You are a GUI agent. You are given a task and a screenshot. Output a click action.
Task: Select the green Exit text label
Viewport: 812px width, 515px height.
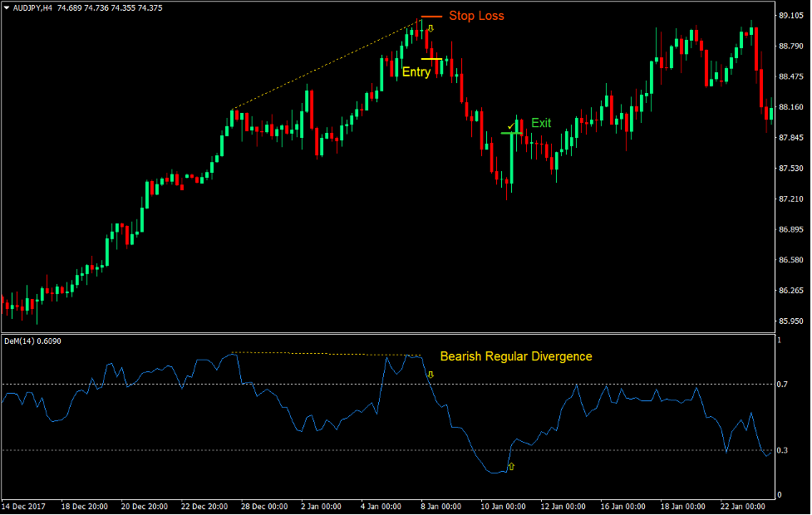541,123
